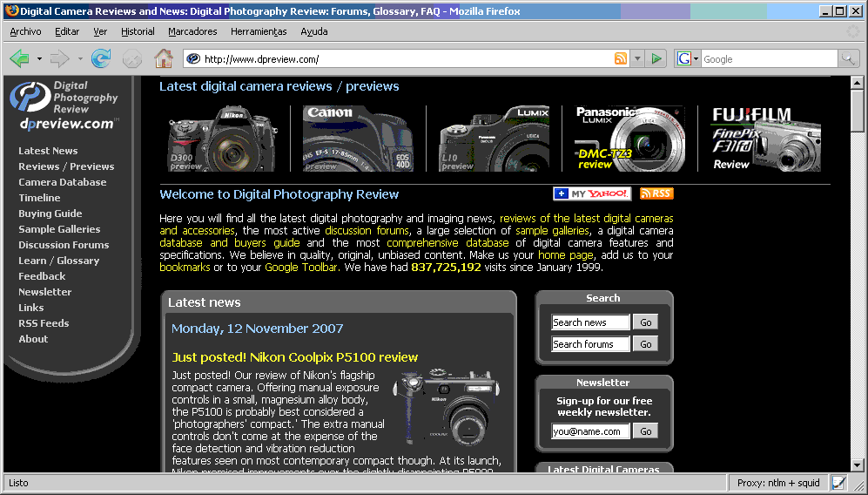
Task: Click the site favicon in the address bar
Action: pyautogui.click(x=193, y=58)
